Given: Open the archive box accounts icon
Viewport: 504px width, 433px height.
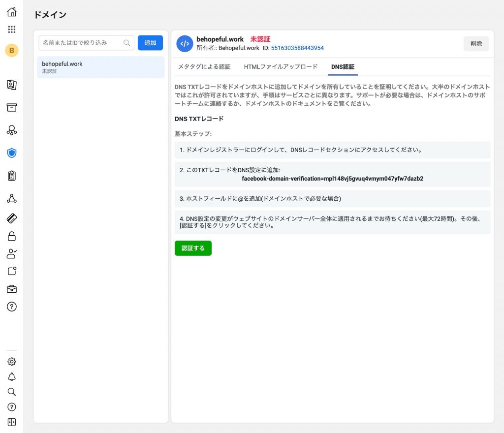Looking at the screenshot, I should [x=12, y=107].
